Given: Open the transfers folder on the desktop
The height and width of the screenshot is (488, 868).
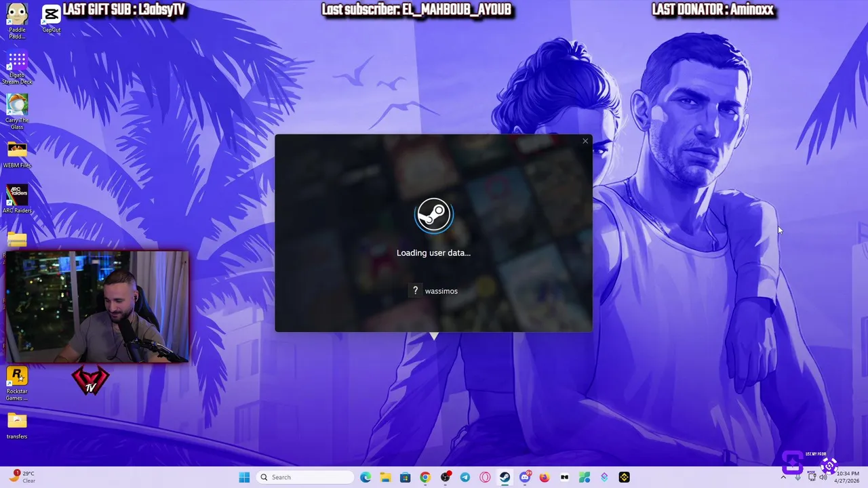Looking at the screenshot, I should tap(17, 426).
